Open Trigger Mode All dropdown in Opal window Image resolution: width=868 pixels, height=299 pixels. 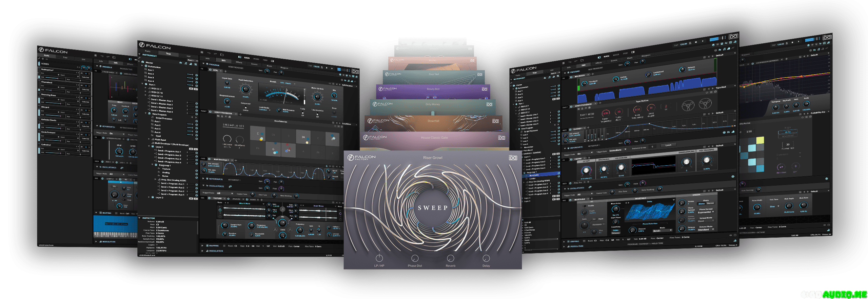click(225, 193)
